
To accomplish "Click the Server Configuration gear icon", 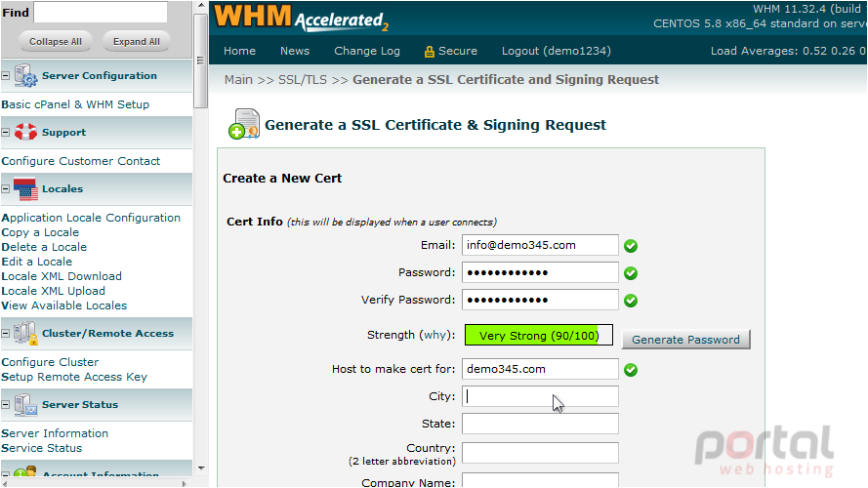I will pos(25,76).
